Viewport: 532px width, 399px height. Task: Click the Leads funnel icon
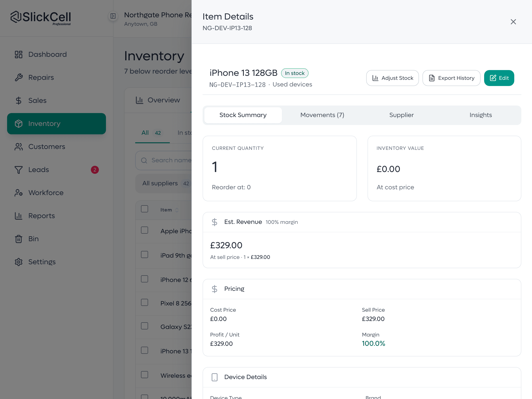(x=19, y=170)
